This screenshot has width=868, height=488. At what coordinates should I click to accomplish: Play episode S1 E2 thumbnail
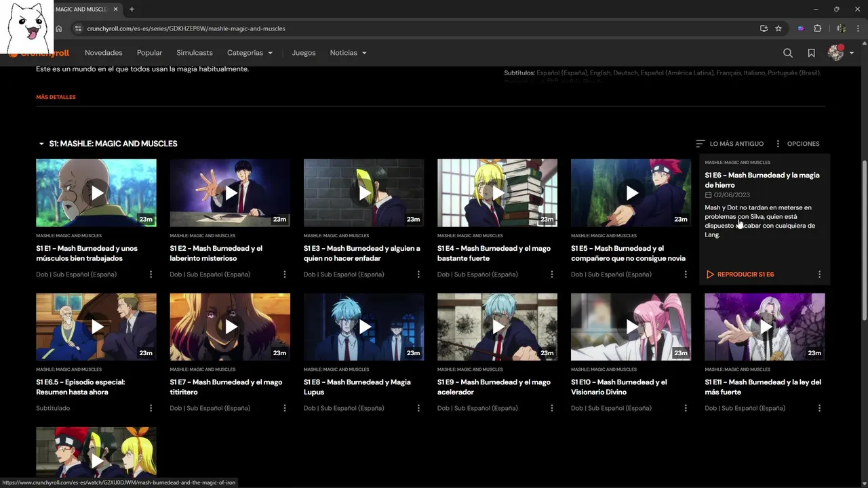230,193
